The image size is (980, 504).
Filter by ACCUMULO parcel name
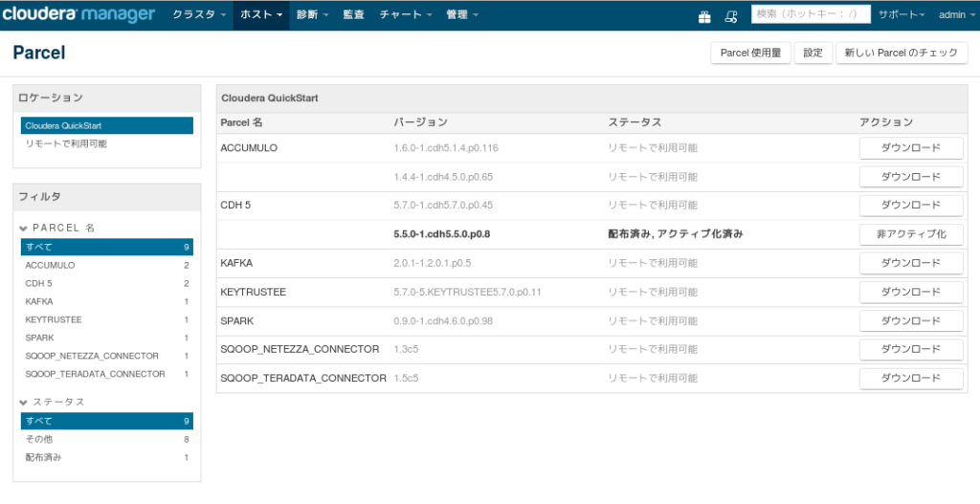107,266
